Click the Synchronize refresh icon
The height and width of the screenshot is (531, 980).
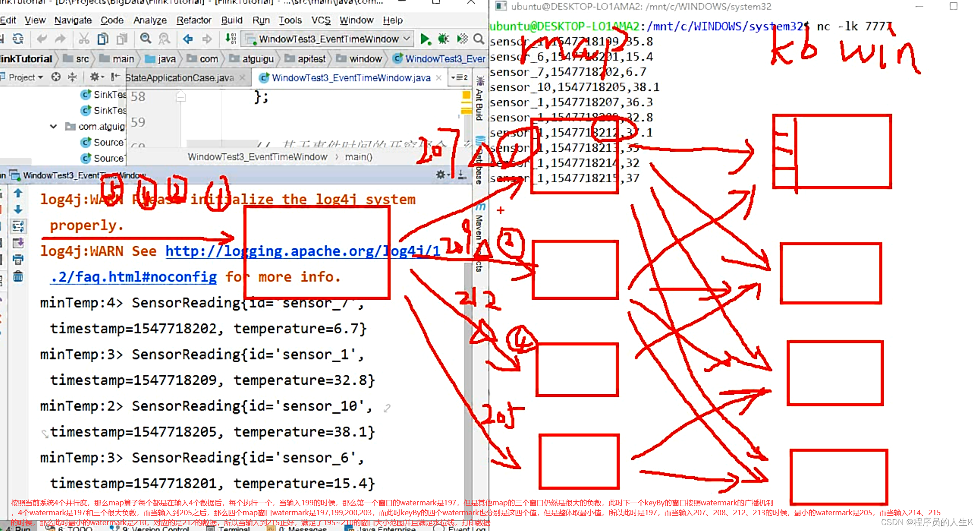[18, 39]
